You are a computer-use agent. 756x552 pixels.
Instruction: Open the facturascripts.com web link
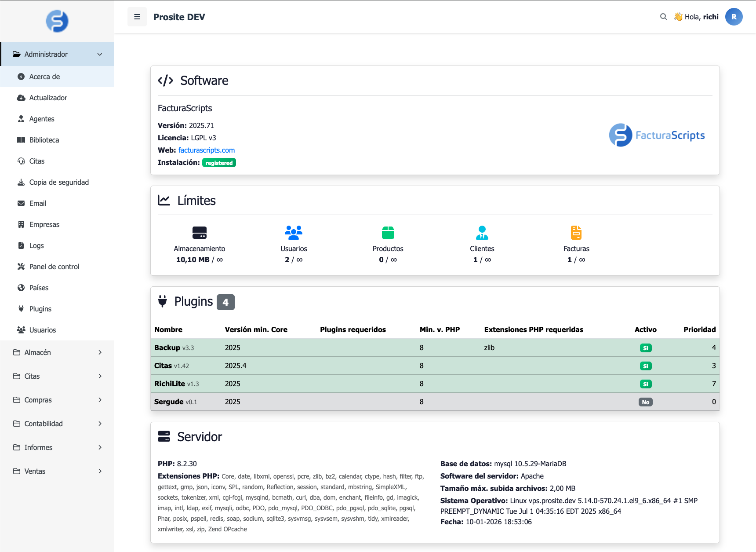click(x=206, y=150)
